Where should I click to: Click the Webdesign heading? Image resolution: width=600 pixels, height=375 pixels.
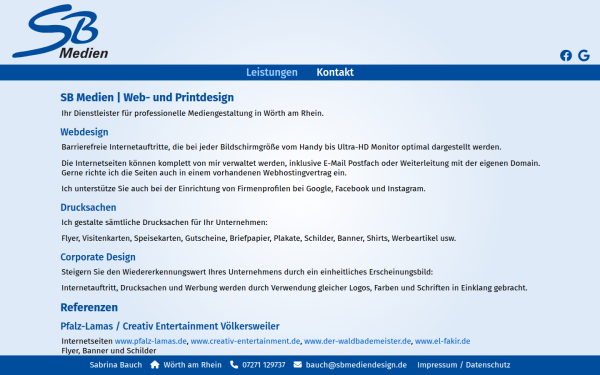(x=84, y=132)
